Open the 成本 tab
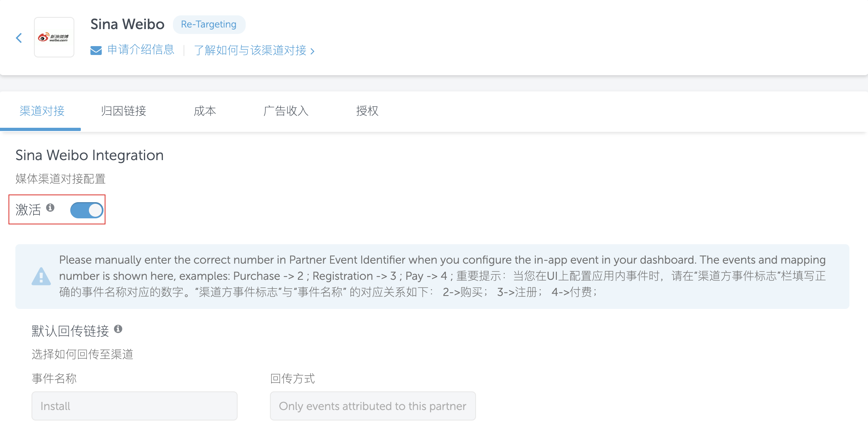868x448 pixels. (205, 111)
